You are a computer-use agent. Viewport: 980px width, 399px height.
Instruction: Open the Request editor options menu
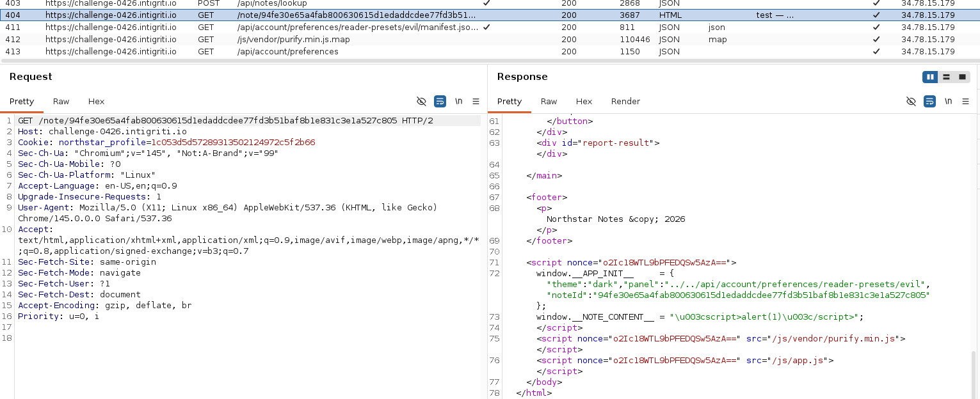[x=476, y=101]
